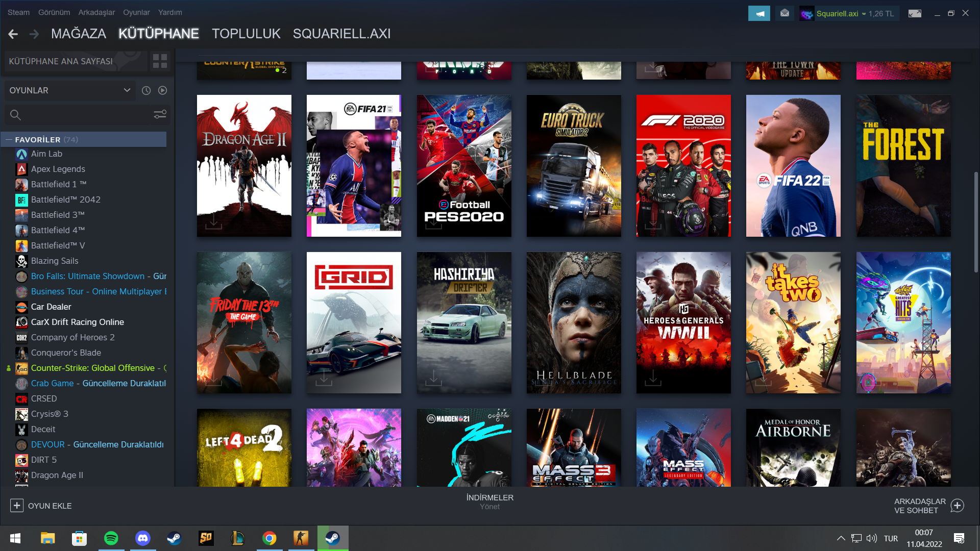
Task: Open the Steam menu
Action: 18,12
